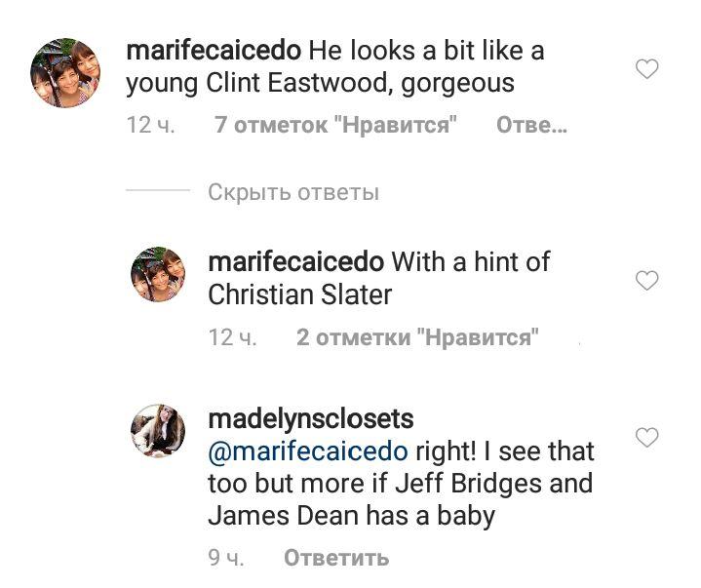Select the "James Dean has a baby" comment text

click(x=351, y=515)
